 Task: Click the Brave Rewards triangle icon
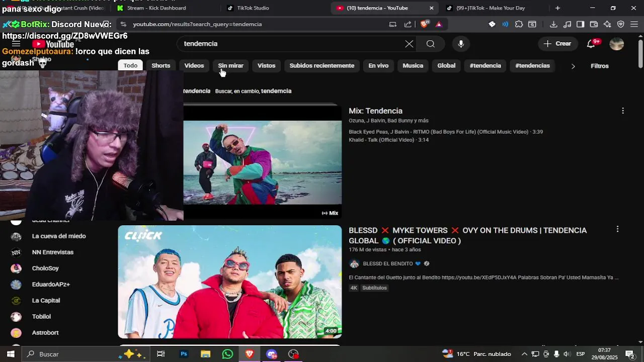(439, 24)
